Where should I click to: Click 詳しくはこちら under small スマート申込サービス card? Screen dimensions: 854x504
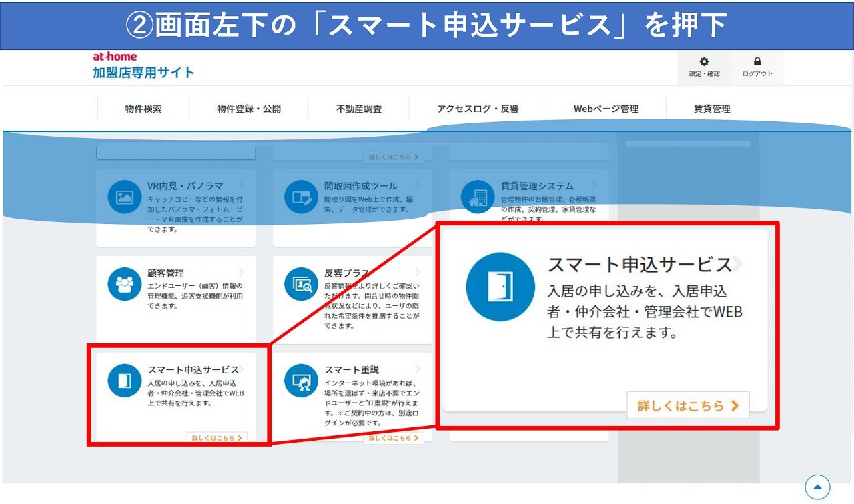218,438
